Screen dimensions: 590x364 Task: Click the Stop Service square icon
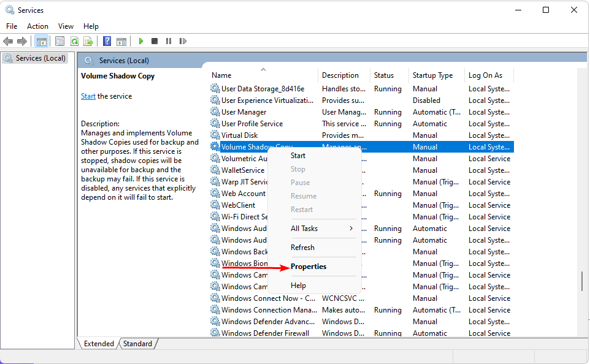click(x=155, y=41)
